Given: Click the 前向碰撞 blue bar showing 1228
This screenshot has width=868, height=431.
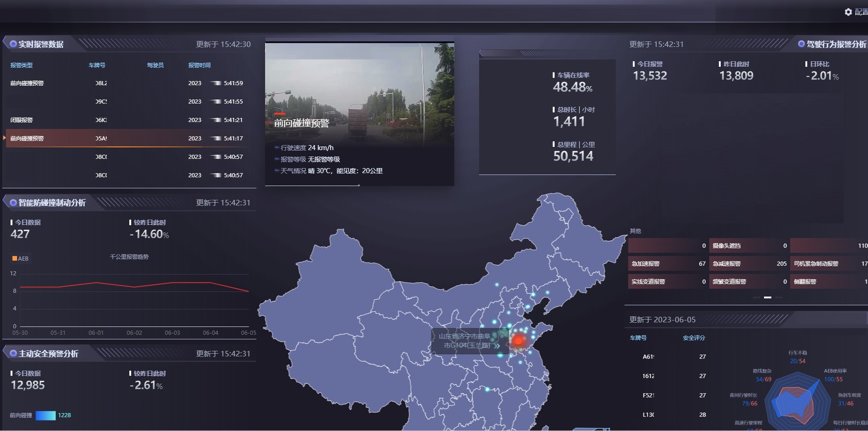Looking at the screenshot, I should coord(46,415).
